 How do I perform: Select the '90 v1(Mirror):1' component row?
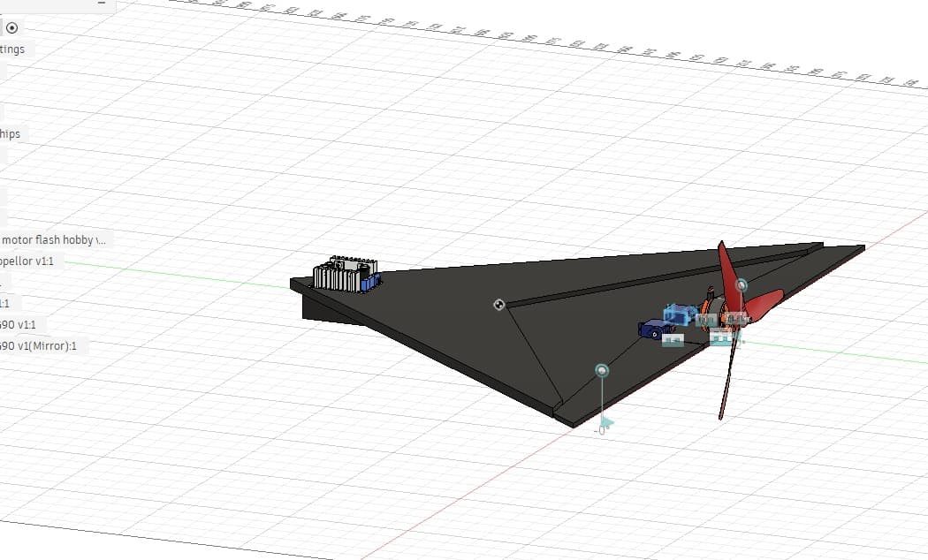click(x=39, y=346)
